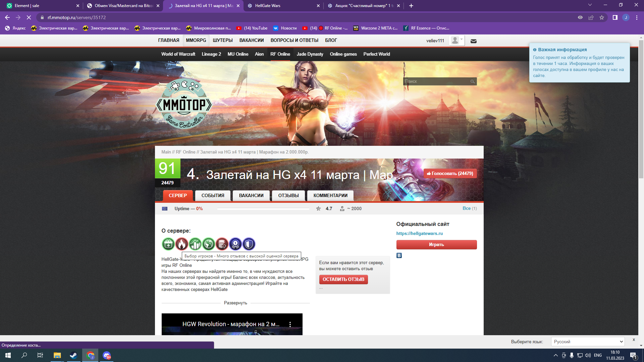Open ШУТЕРЫ in the top menu
The height and width of the screenshot is (362, 644).
click(x=223, y=40)
